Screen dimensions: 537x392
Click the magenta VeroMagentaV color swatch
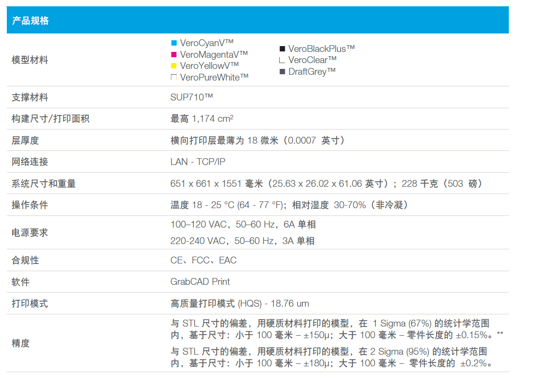[x=174, y=54]
